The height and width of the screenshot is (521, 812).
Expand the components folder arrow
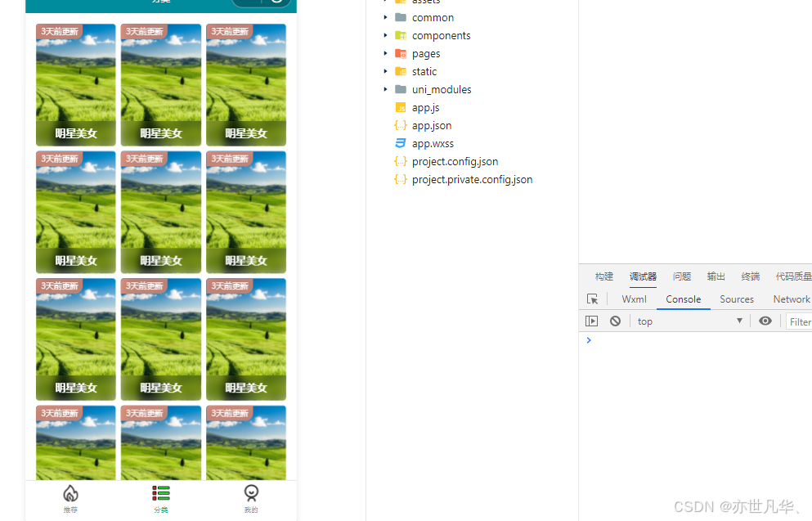[x=385, y=35]
